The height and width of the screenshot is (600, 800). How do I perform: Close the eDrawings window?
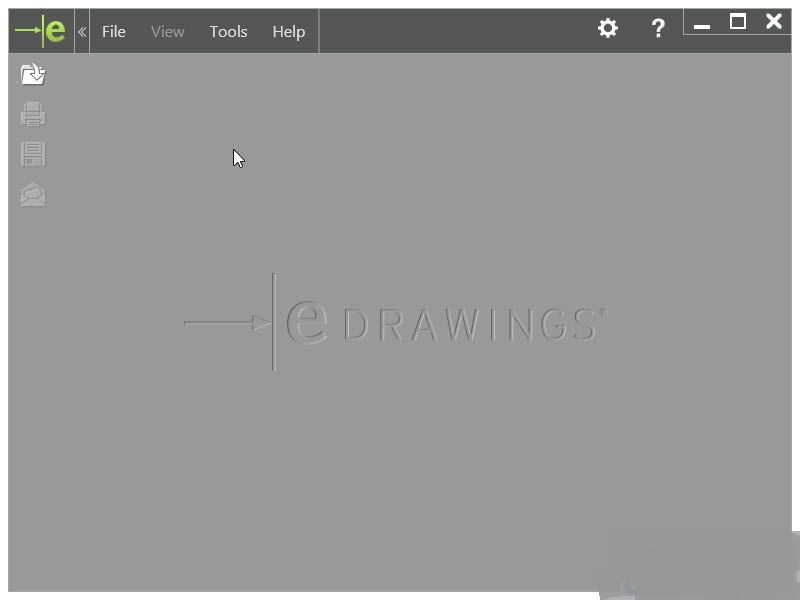click(x=773, y=22)
